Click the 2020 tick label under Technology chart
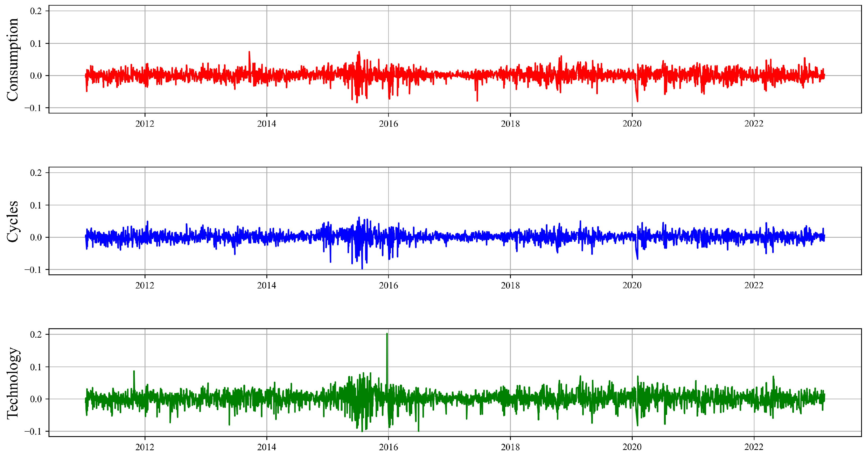This screenshot has width=868, height=459. point(632,447)
